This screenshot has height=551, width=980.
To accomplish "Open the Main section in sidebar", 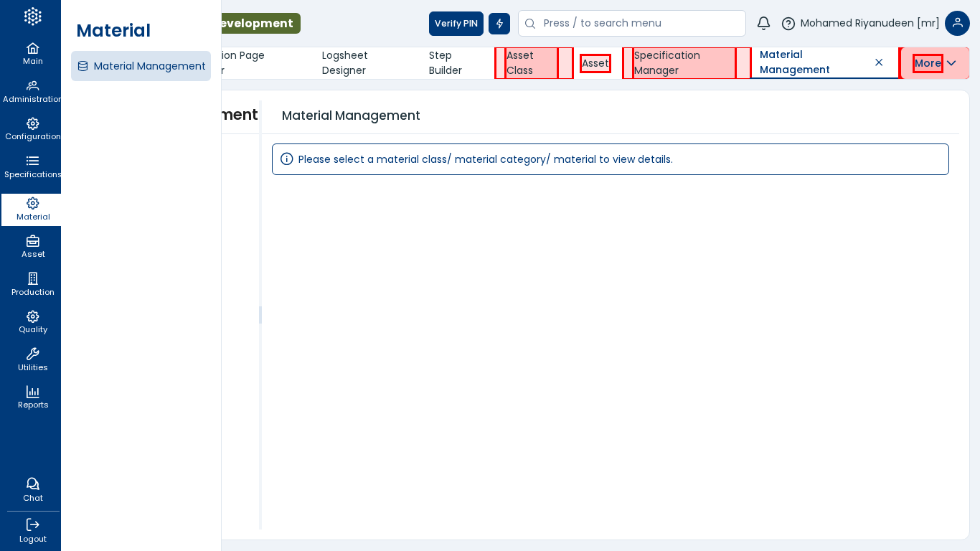I will (x=32, y=54).
